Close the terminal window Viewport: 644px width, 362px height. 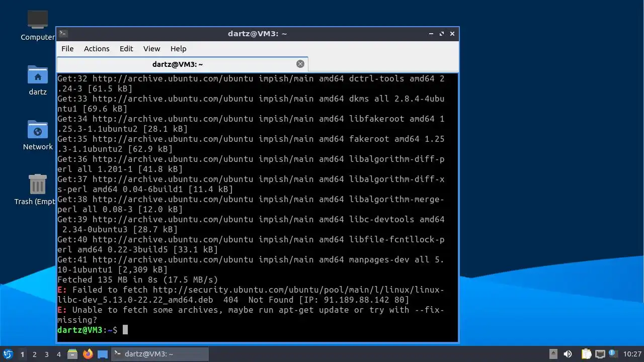(452, 34)
